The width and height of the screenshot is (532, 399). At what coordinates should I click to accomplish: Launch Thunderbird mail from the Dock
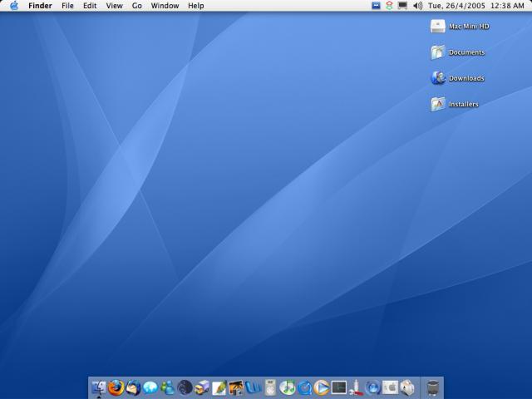pyautogui.click(x=133, y=387)
